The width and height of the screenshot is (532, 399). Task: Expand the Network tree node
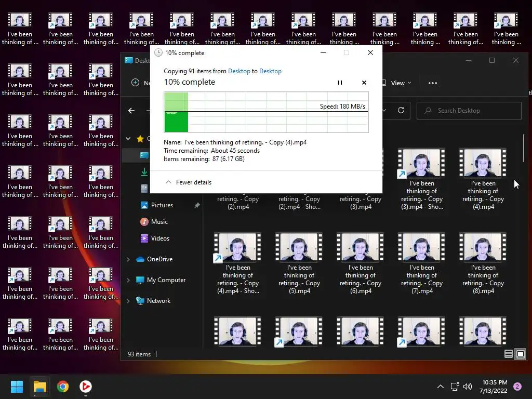128,301
